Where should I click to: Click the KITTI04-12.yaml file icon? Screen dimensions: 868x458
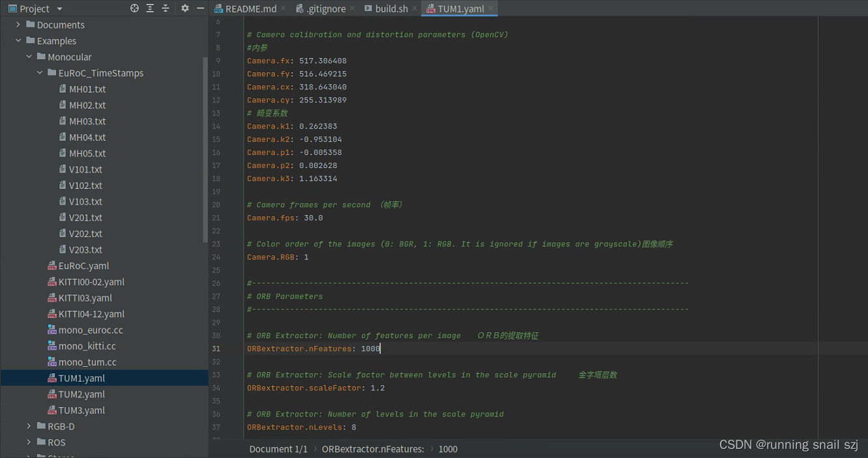click(x=52, y=314)
